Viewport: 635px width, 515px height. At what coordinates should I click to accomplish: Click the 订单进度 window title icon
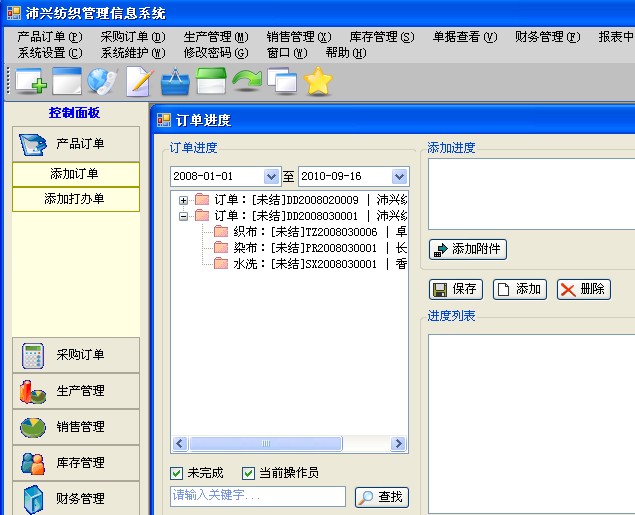point(164,120)
